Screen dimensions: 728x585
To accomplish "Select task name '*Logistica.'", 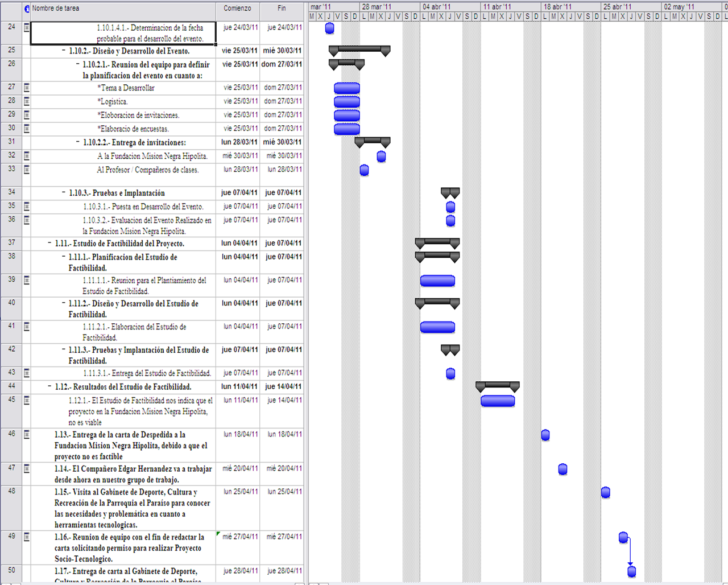I will pos(112,102).
